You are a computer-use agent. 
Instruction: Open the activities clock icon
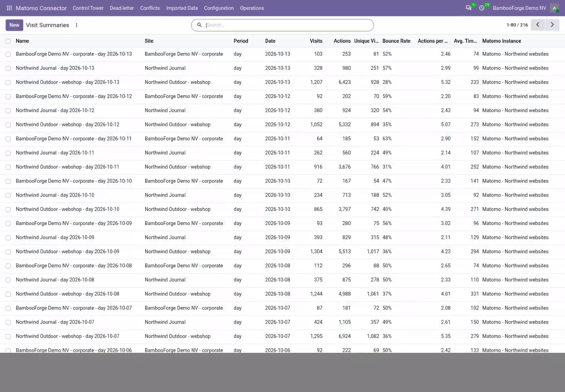pos(482,8)
